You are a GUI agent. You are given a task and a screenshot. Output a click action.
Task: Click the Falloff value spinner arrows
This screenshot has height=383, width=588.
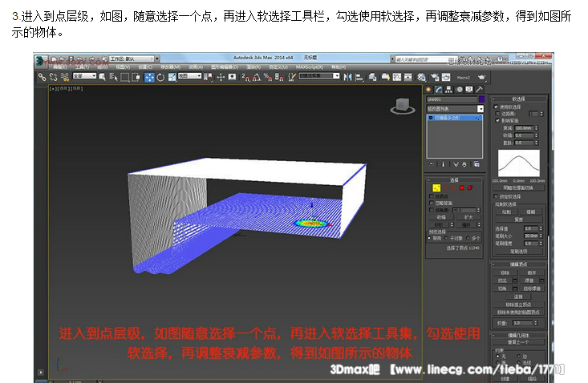(x=536, y=128)
